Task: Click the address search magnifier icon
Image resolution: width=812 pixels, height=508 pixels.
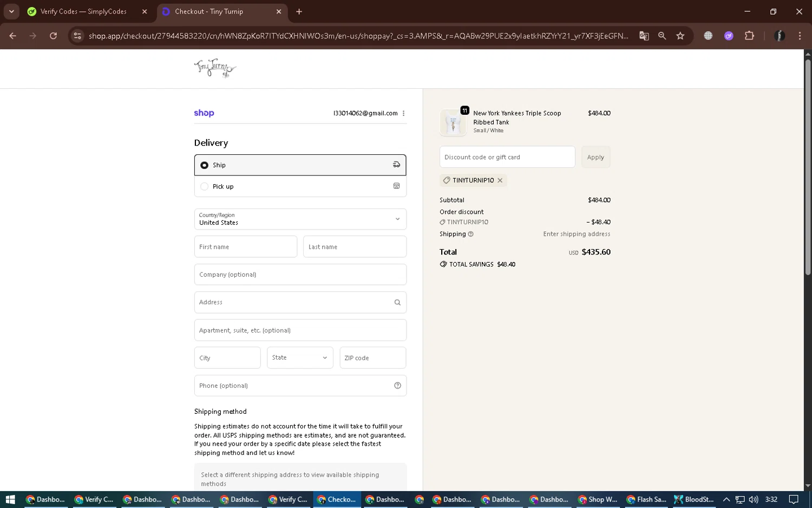Action: click(x=397, y=303)
